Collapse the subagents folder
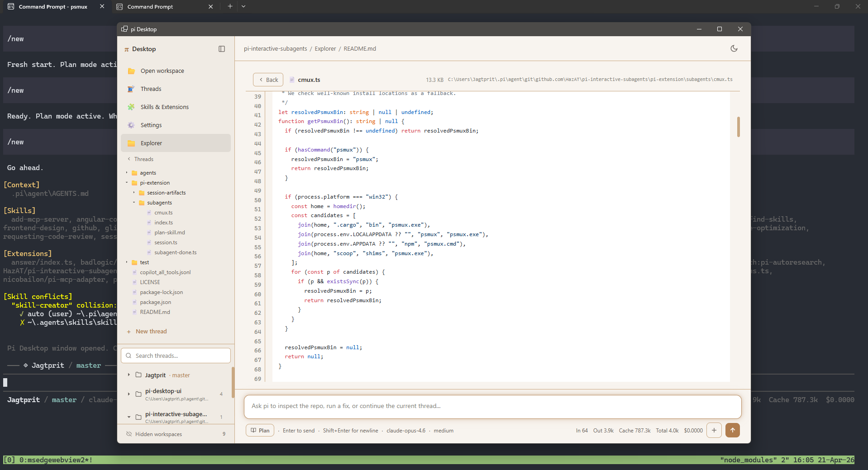This screenshot has width=868, height=470. [x=134, y=203]
